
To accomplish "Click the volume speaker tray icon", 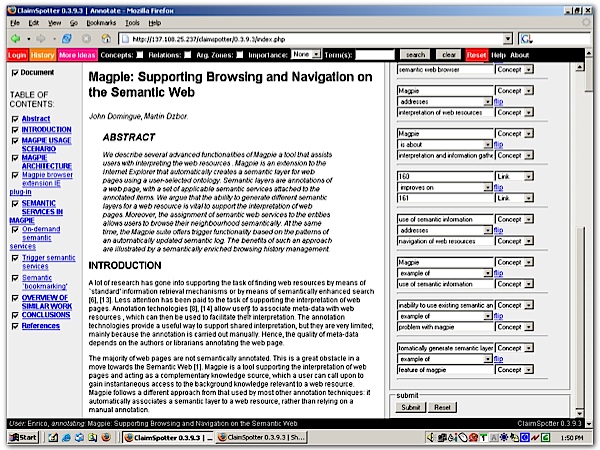I will coord(432,437).
